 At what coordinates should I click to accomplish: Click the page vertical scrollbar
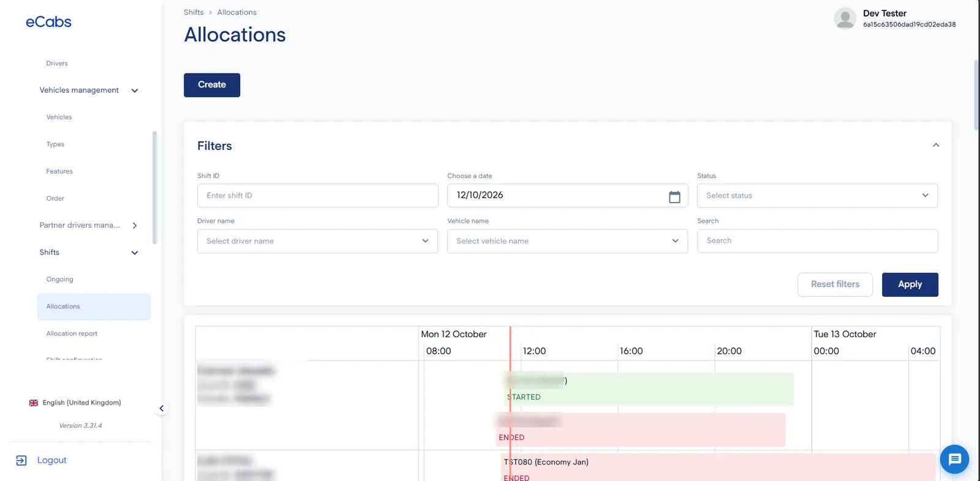[976, 95]
